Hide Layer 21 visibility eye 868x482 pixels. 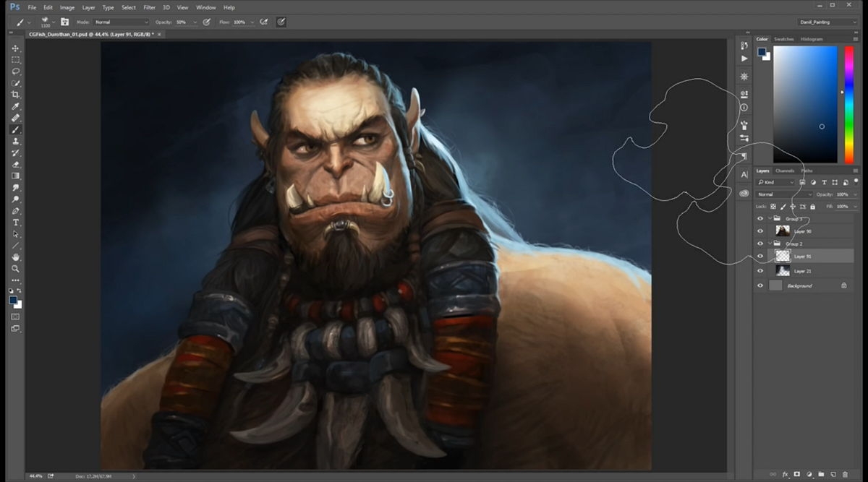point(759,271)
